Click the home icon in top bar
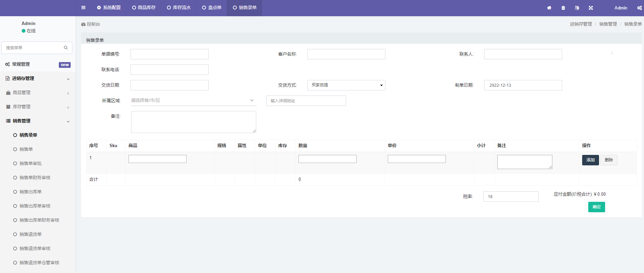The height and width of the screenshot is (273, 644). click(549, 8)
